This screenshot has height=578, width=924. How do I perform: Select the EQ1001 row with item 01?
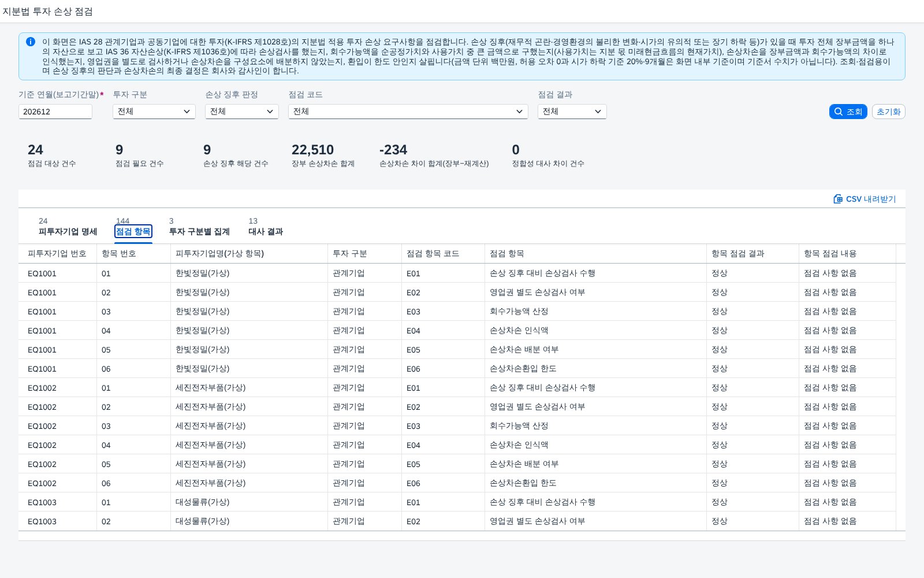(x=462, y=273)
